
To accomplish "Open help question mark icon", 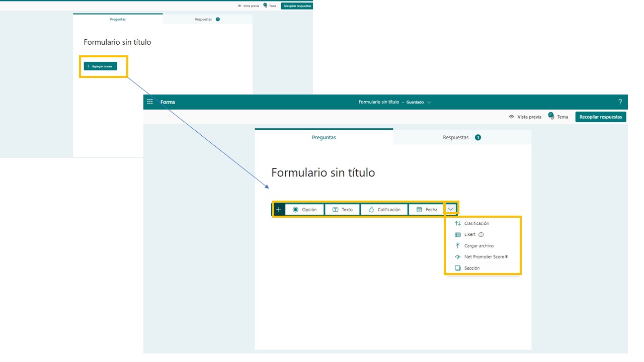I will pos(620,102).
